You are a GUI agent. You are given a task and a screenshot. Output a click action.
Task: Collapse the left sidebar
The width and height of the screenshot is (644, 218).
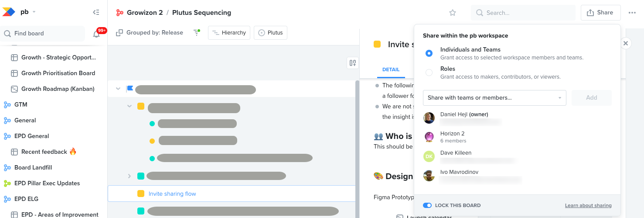(x=96, y=12)
